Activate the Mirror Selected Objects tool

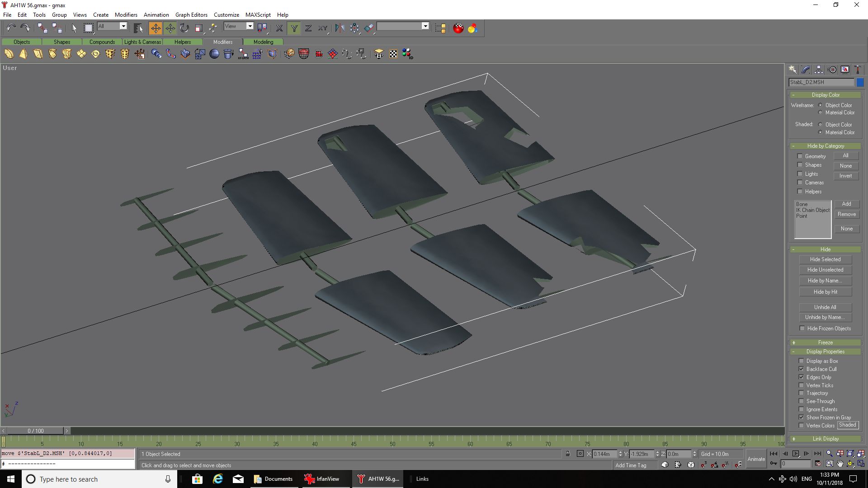point(340,28)
